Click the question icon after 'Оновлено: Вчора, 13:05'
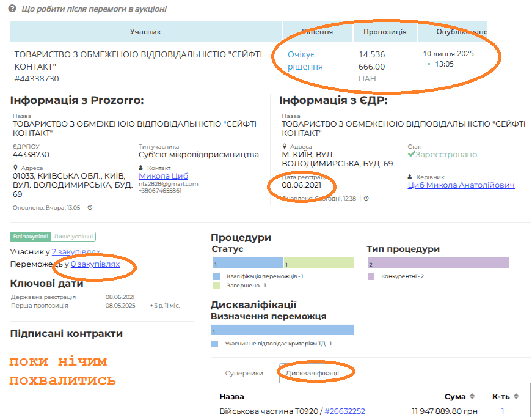The image size is (532, 417). point(90,208)
